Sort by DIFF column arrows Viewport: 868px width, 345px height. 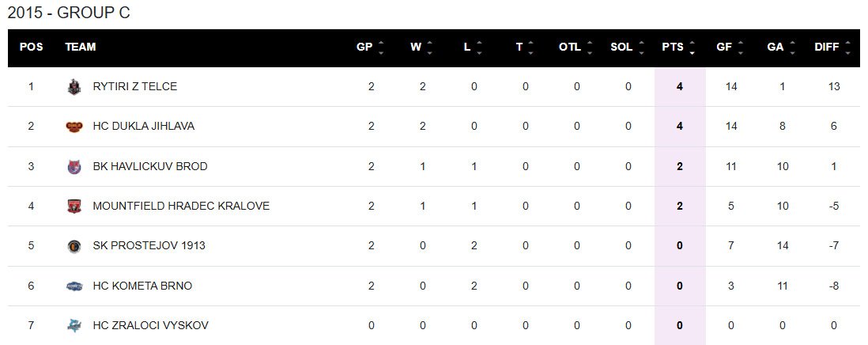847,47
